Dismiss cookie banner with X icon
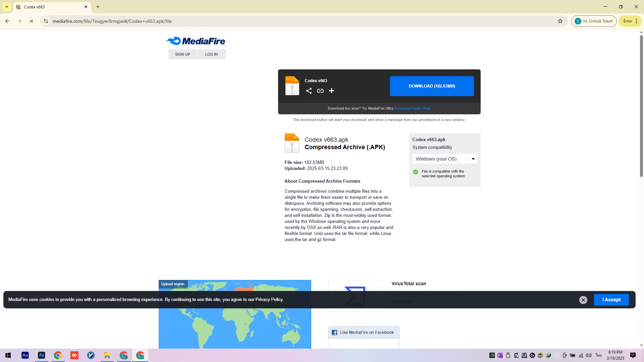The height and width of the screenshot is (362, 644). (x=583, y=300)
